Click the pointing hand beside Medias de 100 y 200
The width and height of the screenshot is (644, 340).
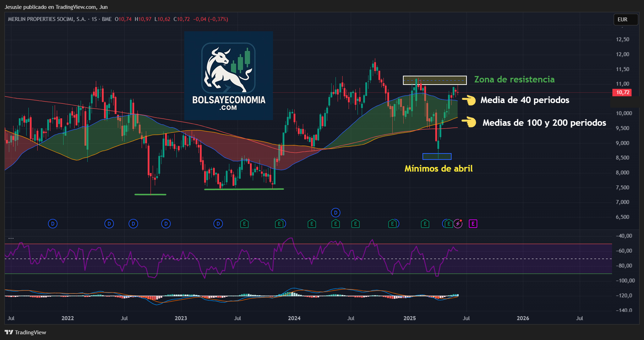pyautogui.click(x=469, y=122)
